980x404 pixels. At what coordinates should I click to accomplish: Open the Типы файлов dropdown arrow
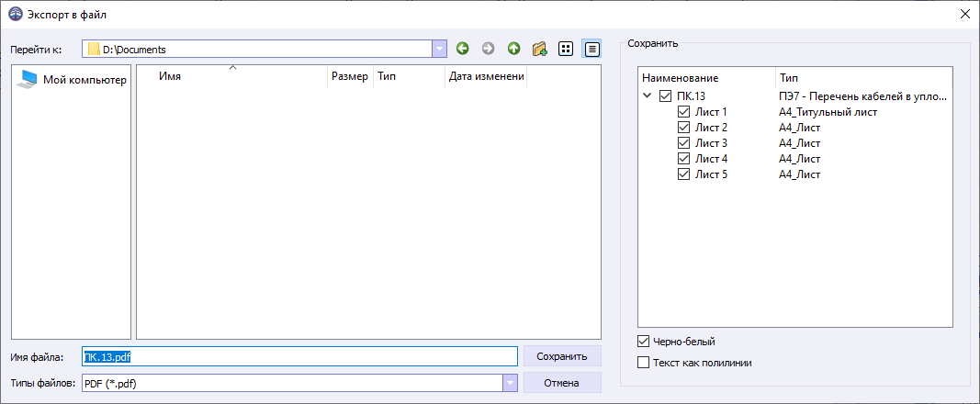511,383
